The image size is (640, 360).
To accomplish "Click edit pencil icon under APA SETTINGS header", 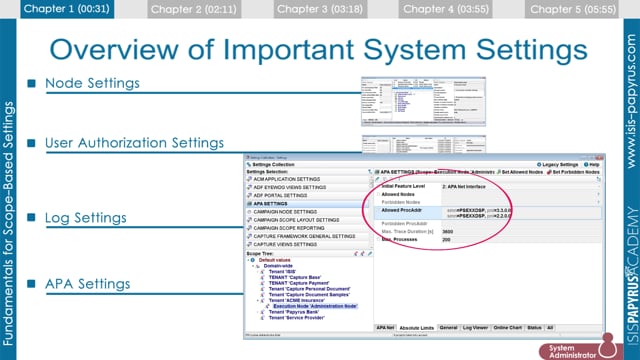I will tap(377, 179).
